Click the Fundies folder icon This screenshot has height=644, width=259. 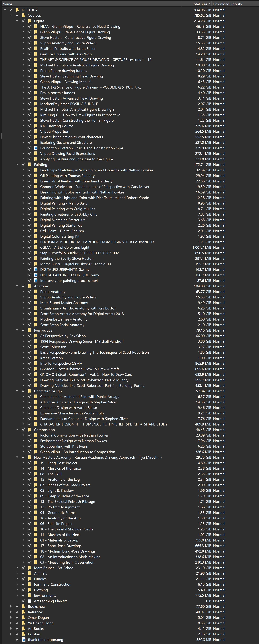point(29,578)
